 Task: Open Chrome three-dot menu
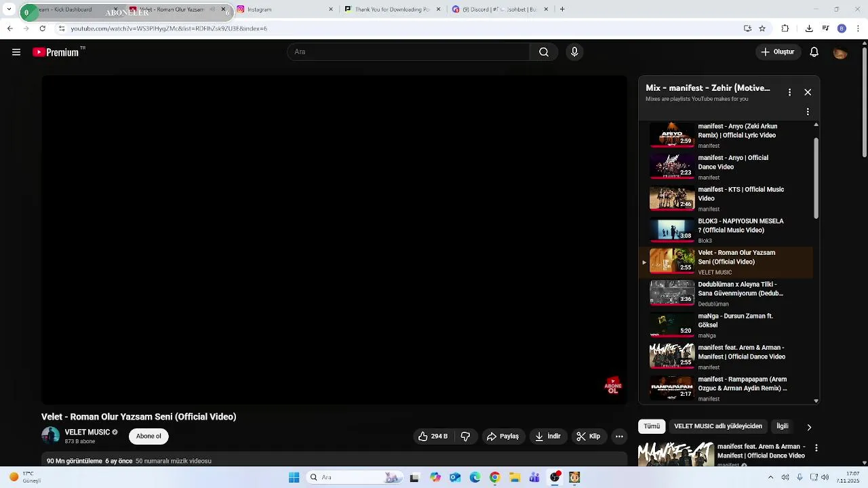click(859, 28)
